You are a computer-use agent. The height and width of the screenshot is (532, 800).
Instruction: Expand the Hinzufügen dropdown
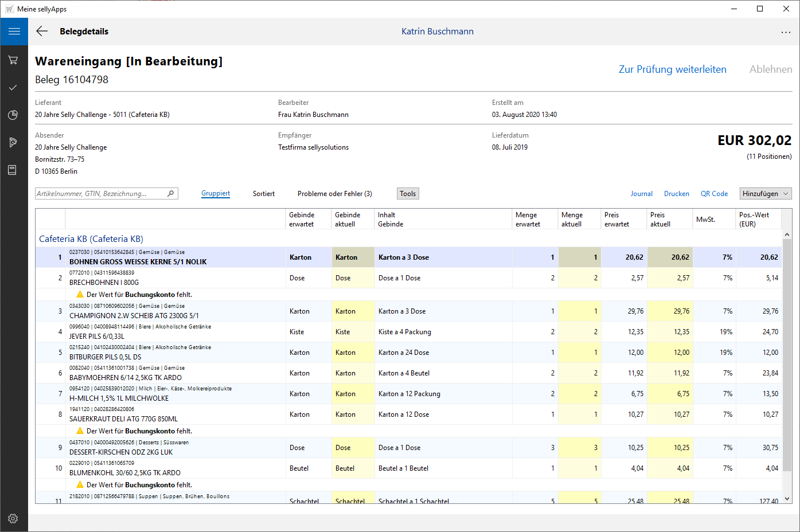(765, 194)
